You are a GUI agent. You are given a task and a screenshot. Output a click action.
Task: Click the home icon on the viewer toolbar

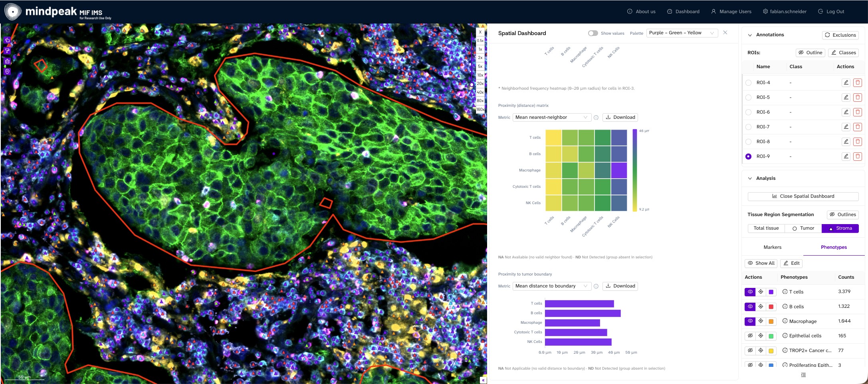coord(7,30)
